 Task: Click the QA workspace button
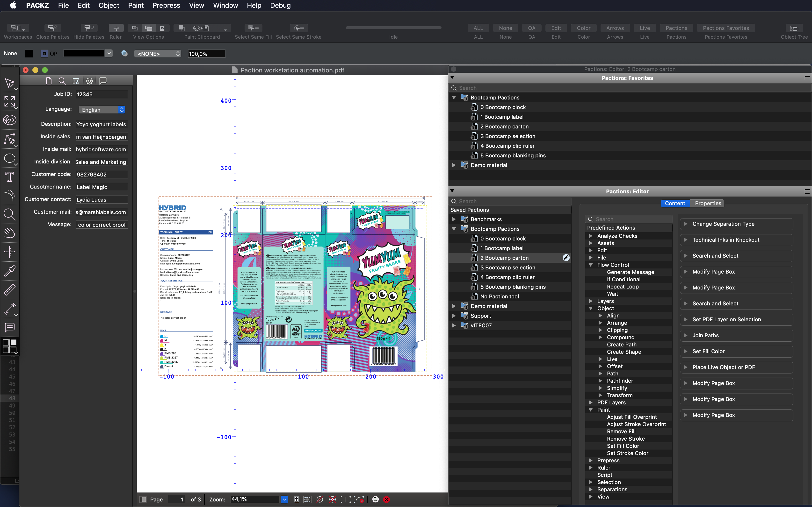pos(531,28)
